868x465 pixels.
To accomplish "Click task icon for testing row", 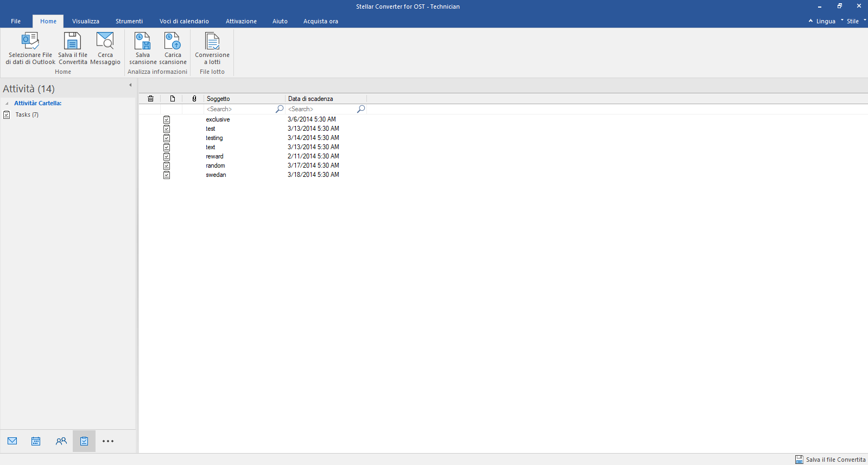I will click(167, 138).
